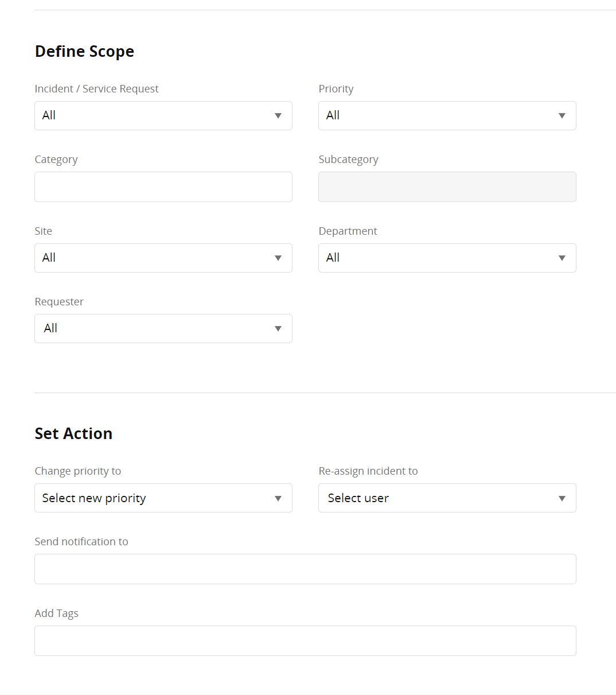The height and width of the screenshot is (695, 616).
Task: Click the 'Select new priority' placeholder text
Action: click(x=94, y=498)
